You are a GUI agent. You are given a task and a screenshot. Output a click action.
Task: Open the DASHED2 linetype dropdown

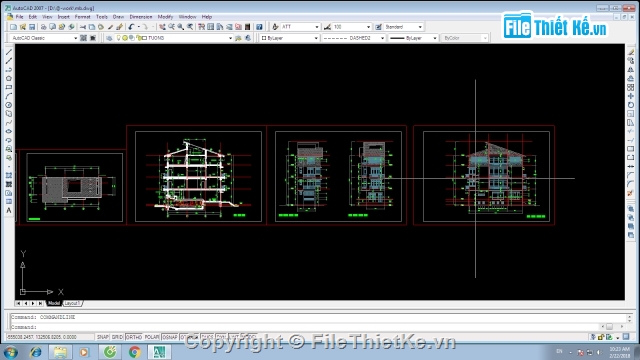353,38
